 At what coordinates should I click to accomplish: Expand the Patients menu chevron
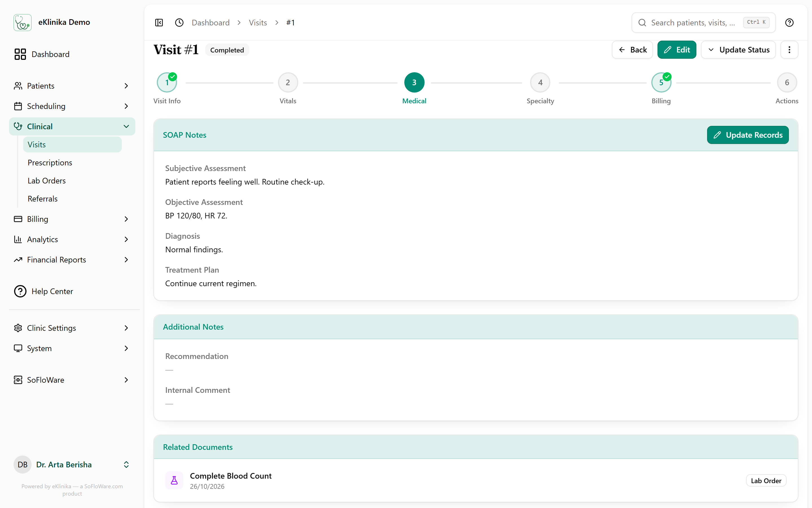(126, 86)
